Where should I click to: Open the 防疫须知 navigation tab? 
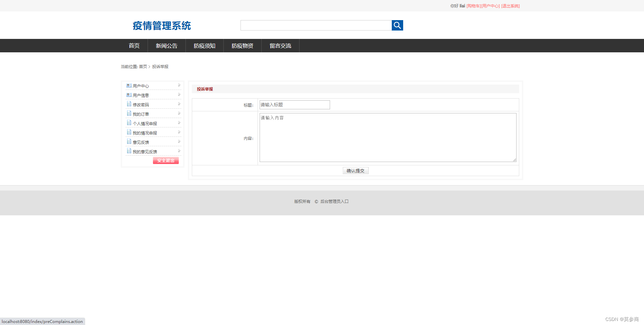pos(205,46)
